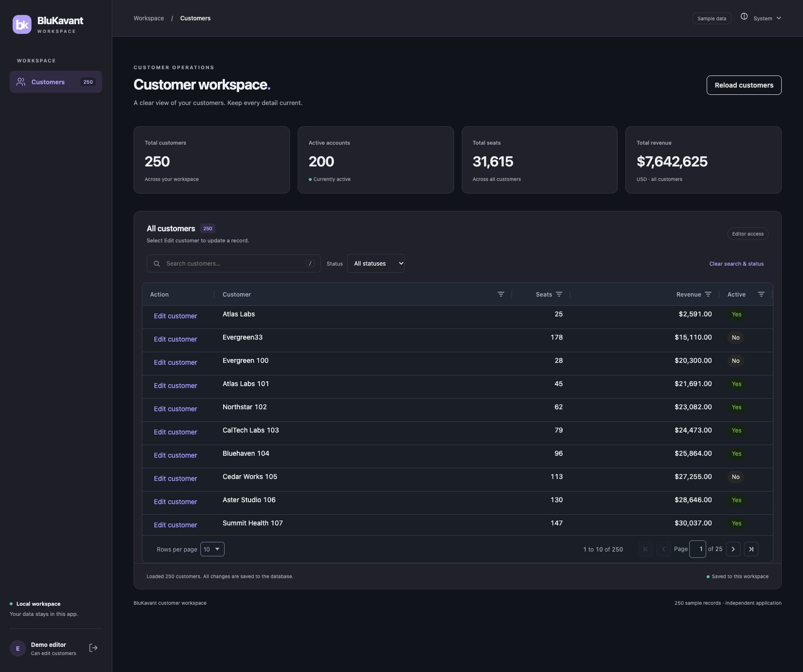Click Reload customers button
This screenshot has height=672, width=803.
744,85
